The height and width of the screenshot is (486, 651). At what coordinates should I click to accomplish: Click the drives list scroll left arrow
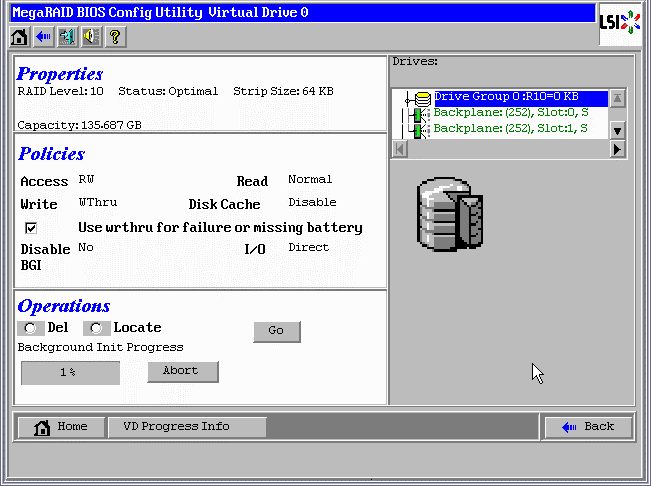coord(400,149)
